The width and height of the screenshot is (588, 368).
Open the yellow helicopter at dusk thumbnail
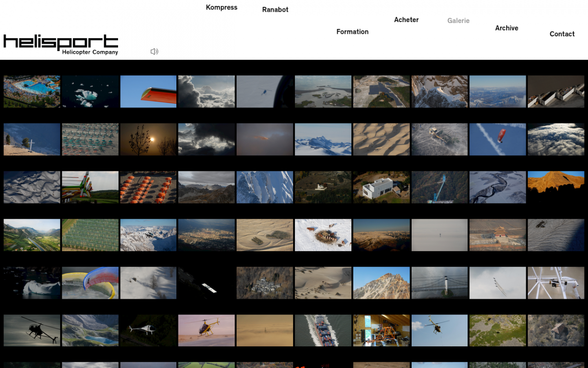point(206,331)
